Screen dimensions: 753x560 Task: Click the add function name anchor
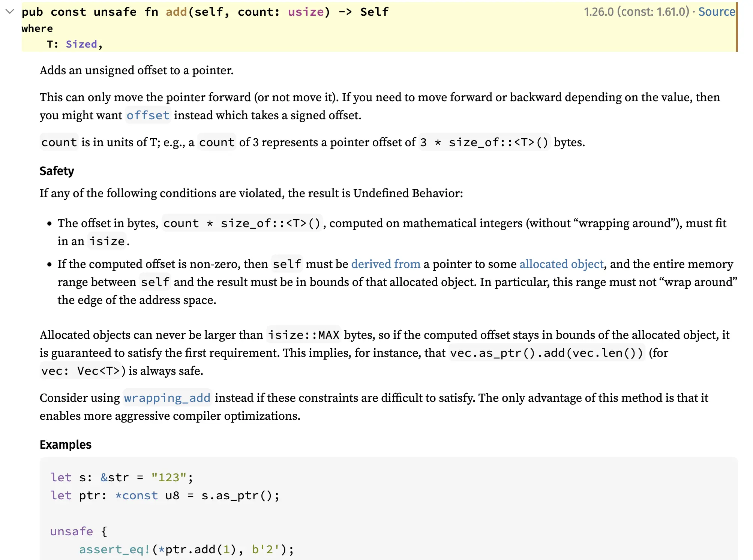pos(176,12)
